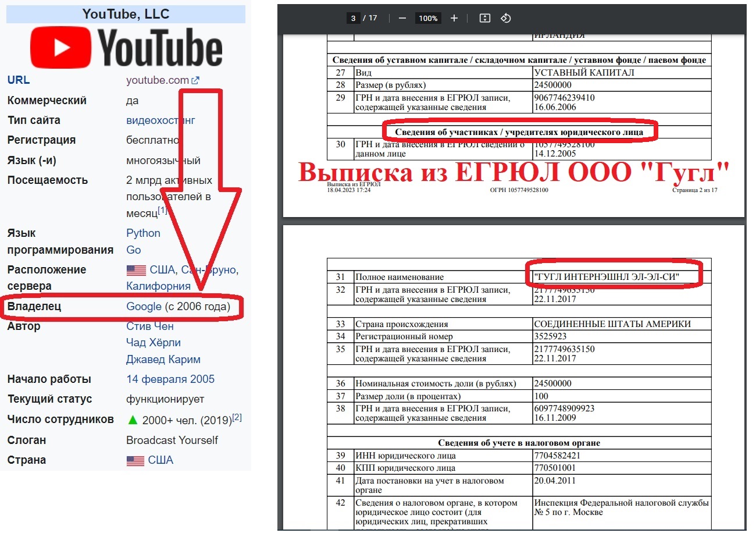Open the youtube.com link
Viewport: 756px width, 540px height.
pos(158,80)
